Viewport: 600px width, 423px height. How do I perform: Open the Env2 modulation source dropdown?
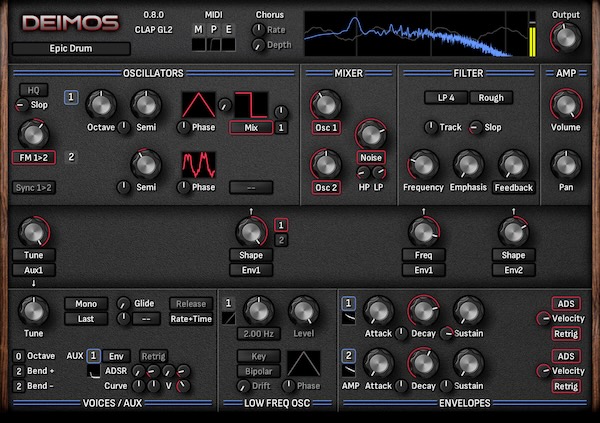click(x=514, y=270)
